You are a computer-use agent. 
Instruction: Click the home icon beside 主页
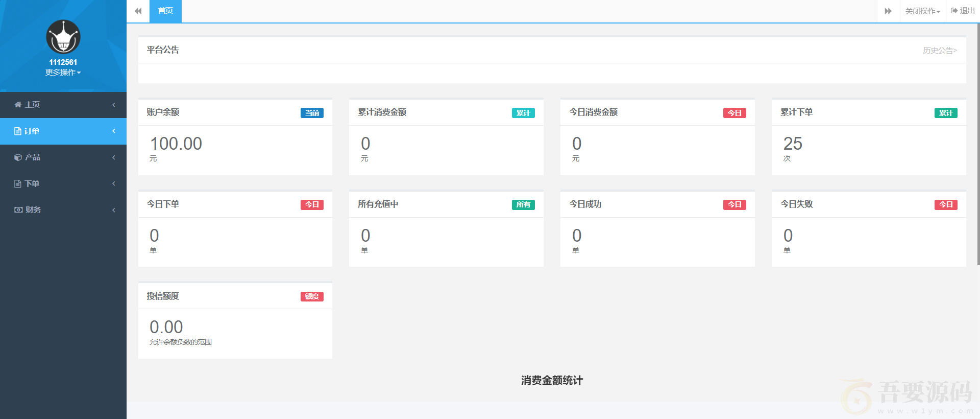18,105
